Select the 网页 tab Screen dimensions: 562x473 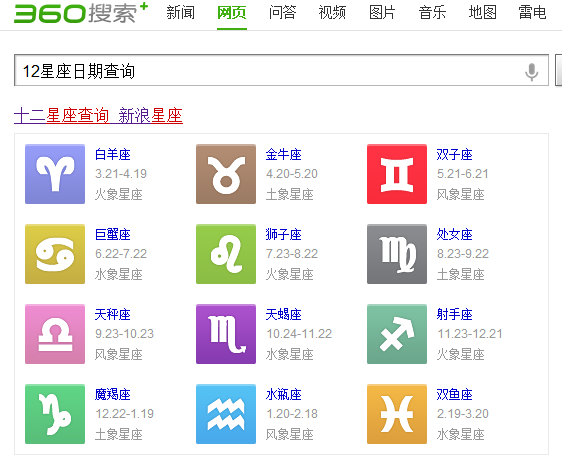click(x=232, y=13)
